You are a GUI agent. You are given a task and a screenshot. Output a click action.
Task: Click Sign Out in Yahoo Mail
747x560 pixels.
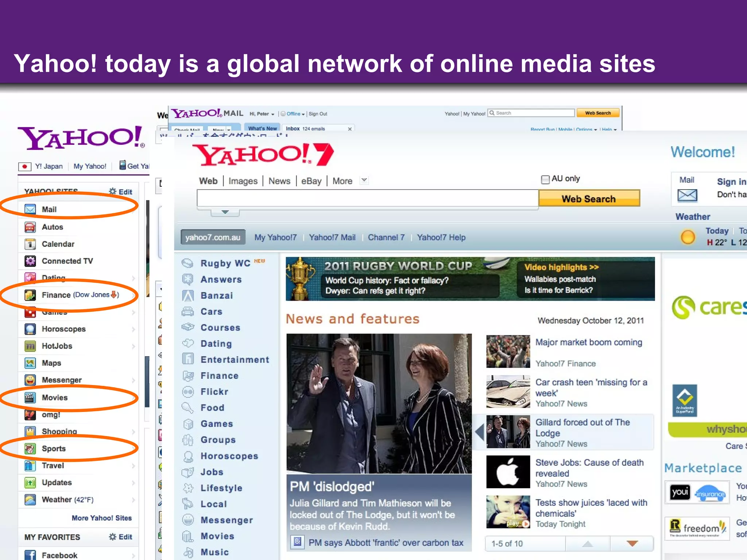tap(318, 114)
